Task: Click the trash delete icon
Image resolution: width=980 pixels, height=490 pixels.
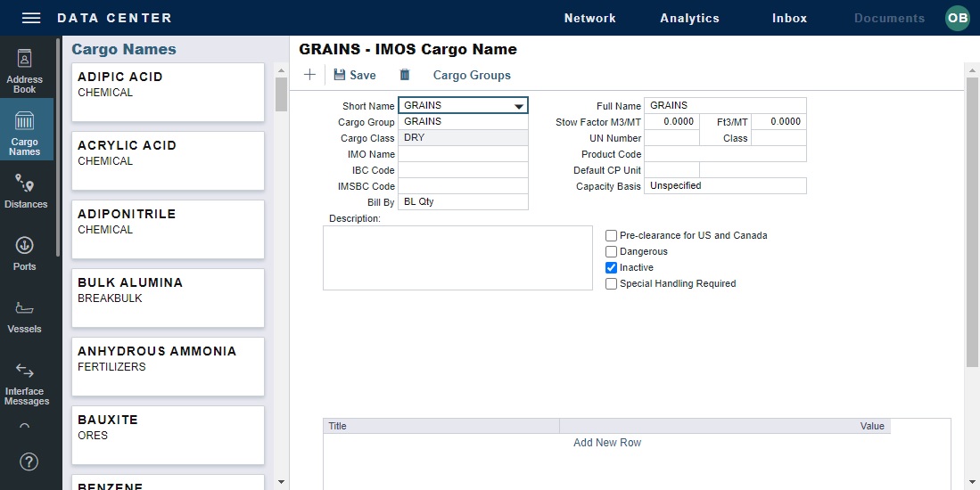Action: pos(405,75)
